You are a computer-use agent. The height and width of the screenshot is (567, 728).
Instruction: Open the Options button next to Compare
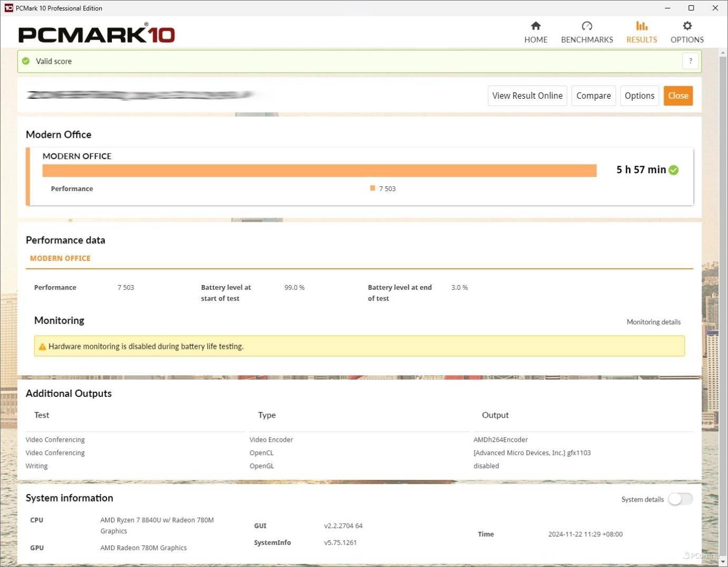(x=639, y=96)
